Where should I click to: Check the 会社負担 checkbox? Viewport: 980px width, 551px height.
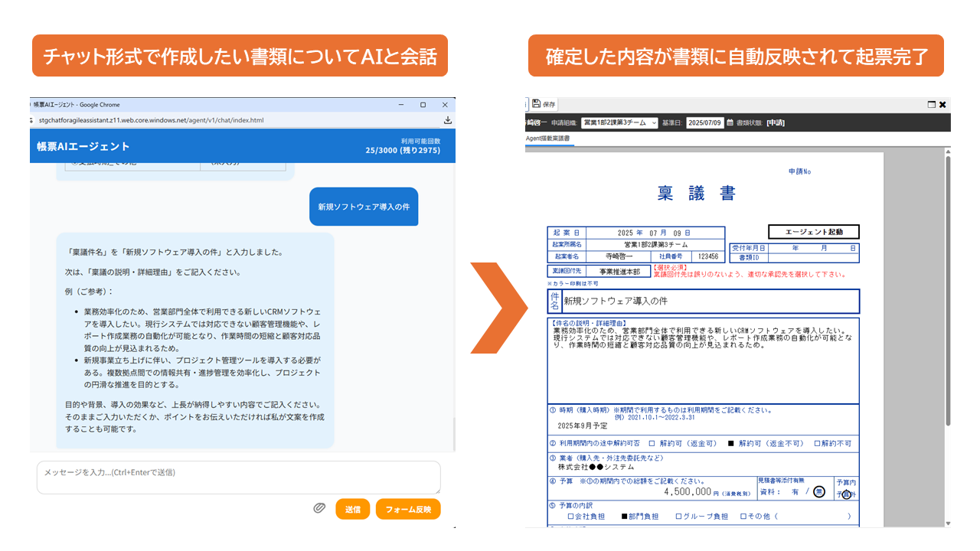click(570, 517)
